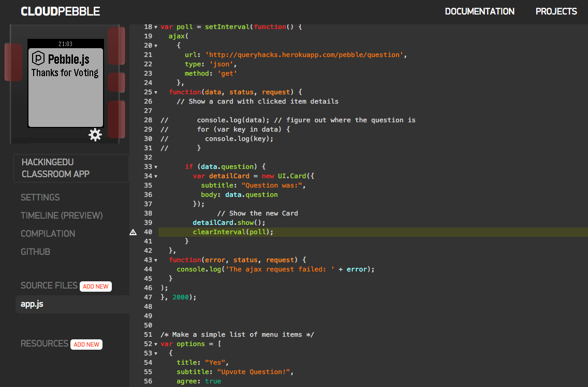Click the CloudPebble logo
This screenshot has width=588, height=387.
(61, 11)
